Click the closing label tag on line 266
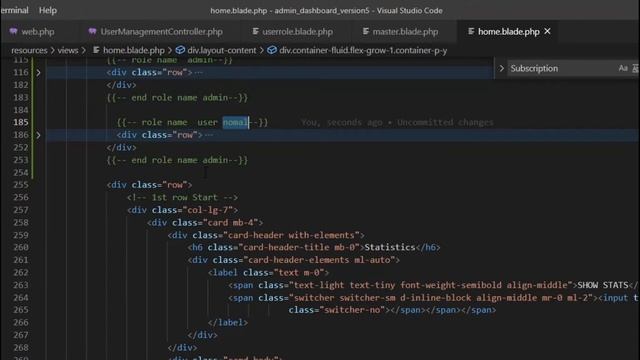 [x=228, y=322]
